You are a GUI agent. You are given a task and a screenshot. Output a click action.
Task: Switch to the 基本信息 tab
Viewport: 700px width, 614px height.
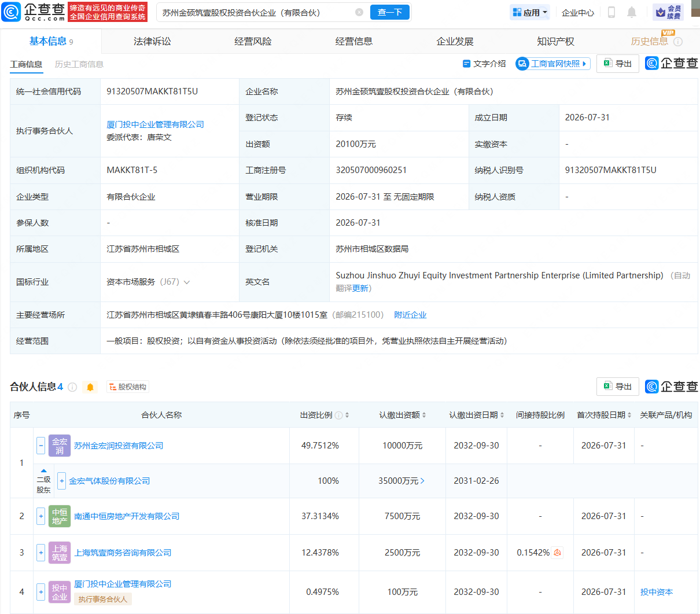(x=51, y=41)
